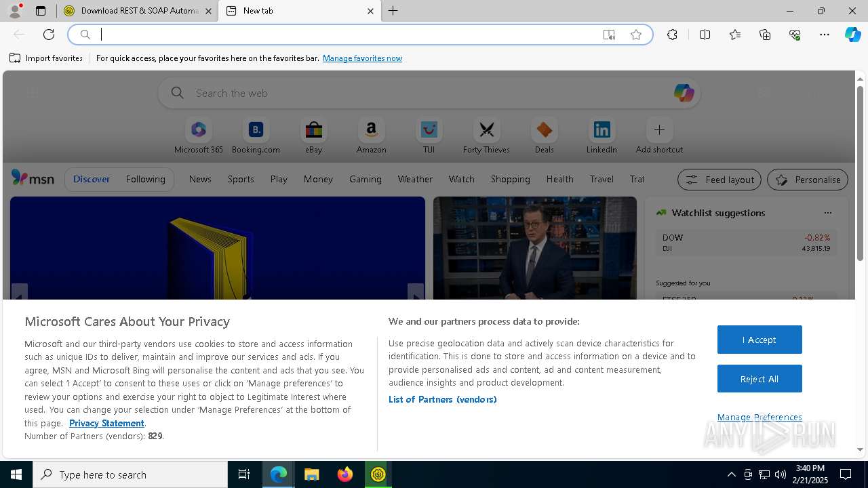868x488 pixels.
Task: Open Forty Thieves shortcut
Action: [486, 136]
